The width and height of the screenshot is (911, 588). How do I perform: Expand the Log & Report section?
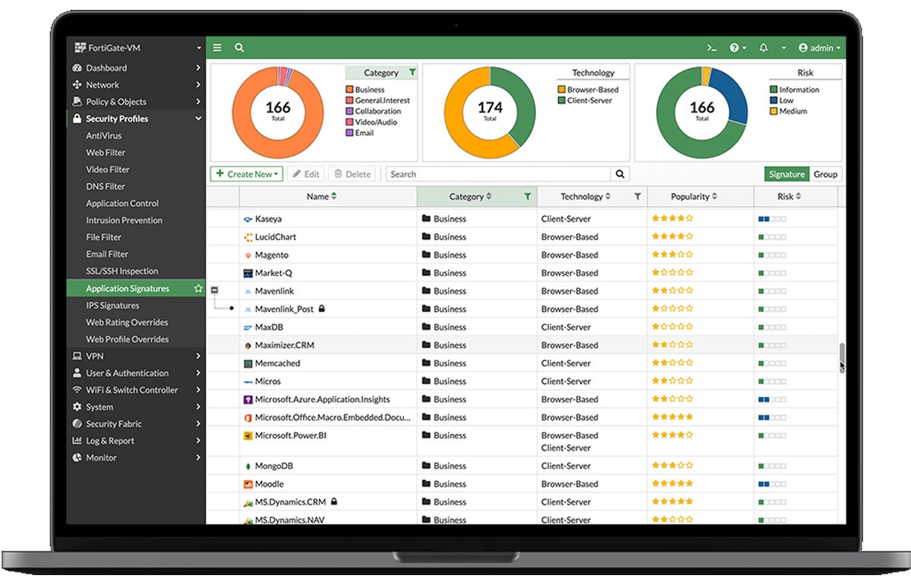[x=136, y=441]
